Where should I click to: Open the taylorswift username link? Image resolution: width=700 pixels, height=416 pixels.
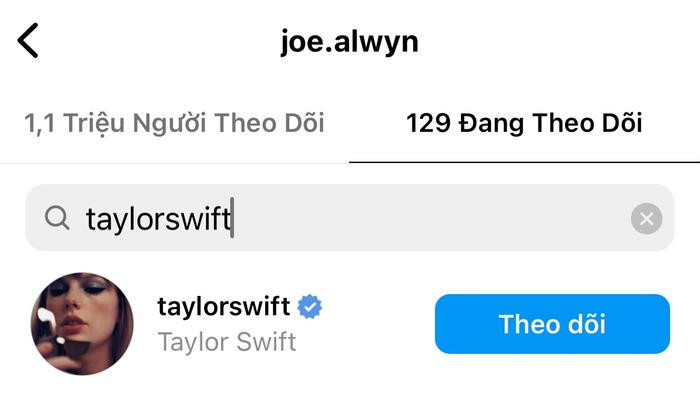(224, 307)
